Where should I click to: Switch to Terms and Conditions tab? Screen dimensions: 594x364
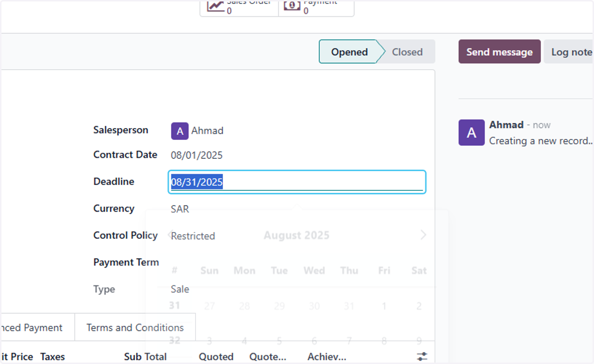point(135,327)
